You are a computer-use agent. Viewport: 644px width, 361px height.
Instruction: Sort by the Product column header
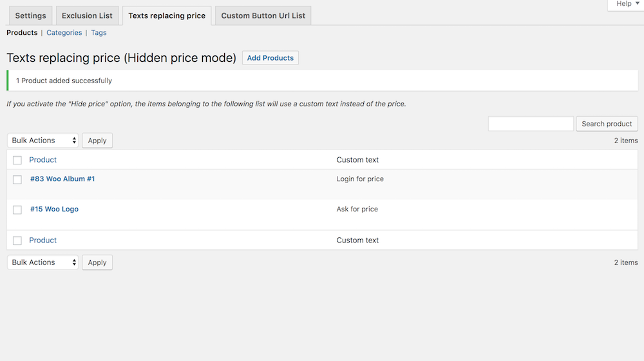click(43, 160)
